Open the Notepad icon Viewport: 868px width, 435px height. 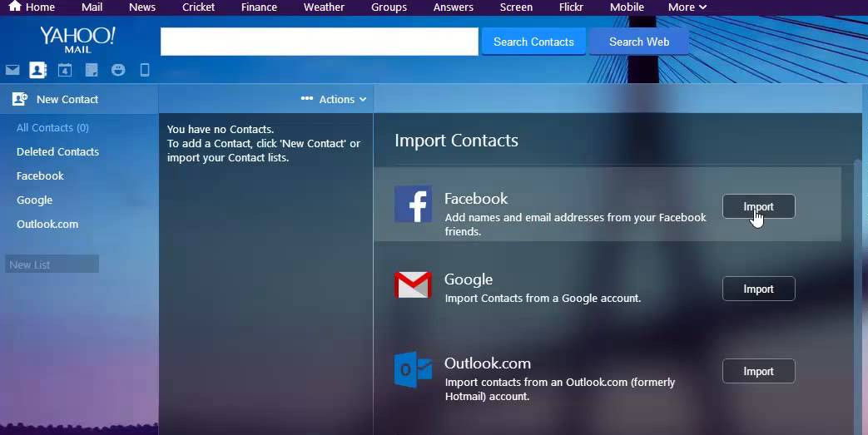point(92,70)
